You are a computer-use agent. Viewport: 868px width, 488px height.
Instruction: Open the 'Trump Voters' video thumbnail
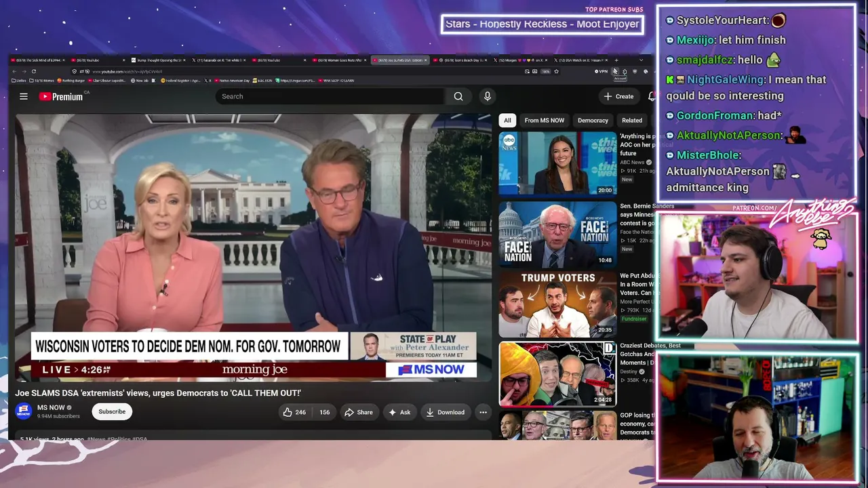coord(557,304)
